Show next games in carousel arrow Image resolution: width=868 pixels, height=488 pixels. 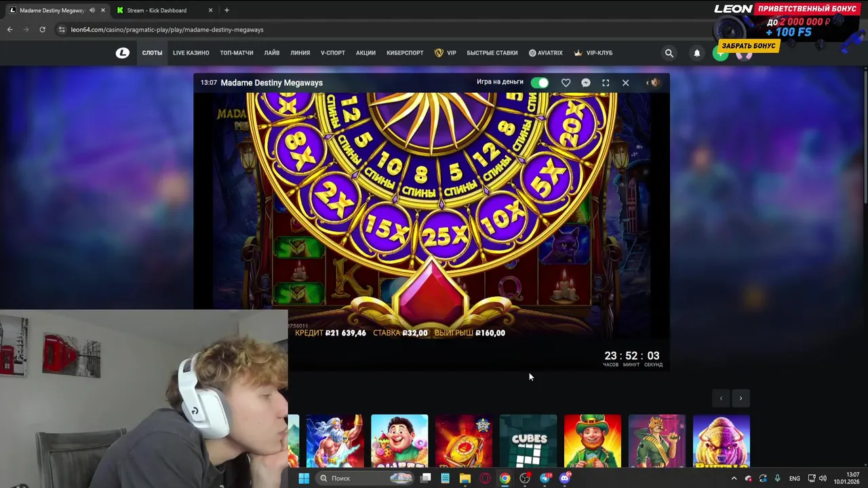point(741,399)
